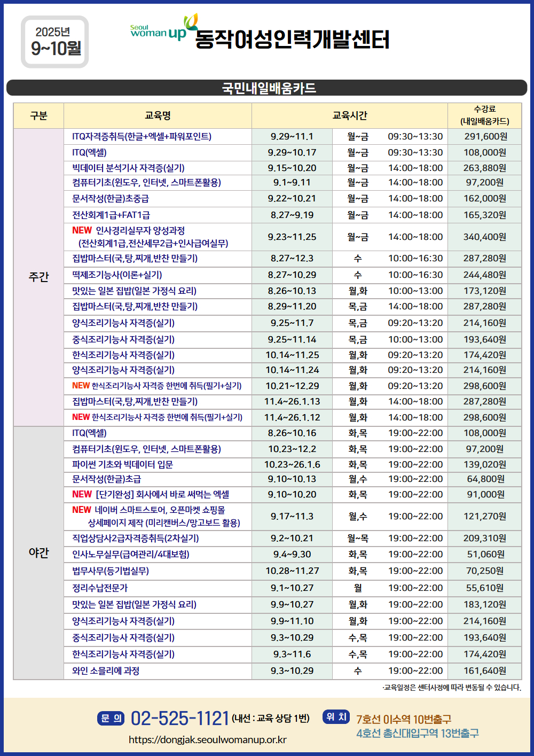Click the date range 9.15~10.20
Viewport: 534px width, 756px height.
tap(292, 168)
